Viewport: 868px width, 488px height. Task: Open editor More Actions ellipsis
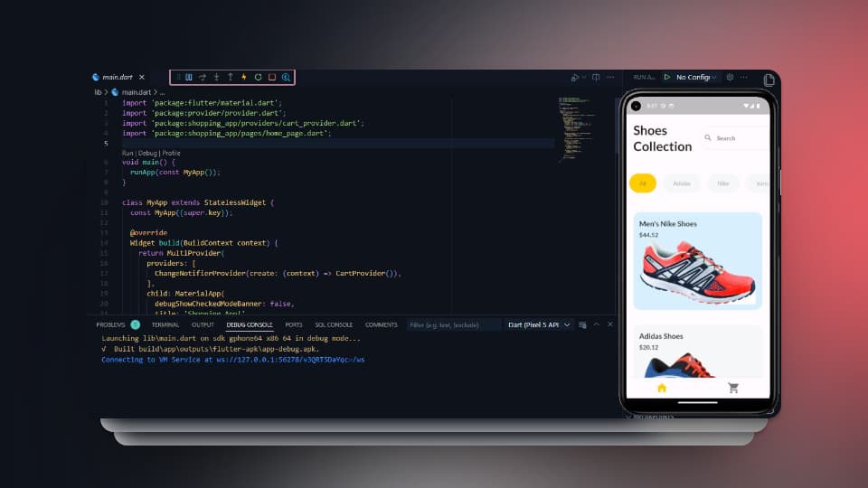coord(610,78)
